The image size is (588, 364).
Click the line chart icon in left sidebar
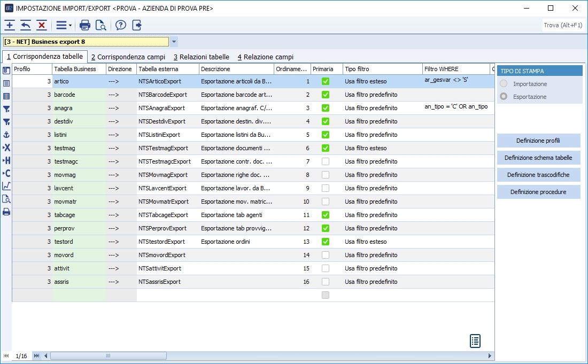(x=6, y=186)
